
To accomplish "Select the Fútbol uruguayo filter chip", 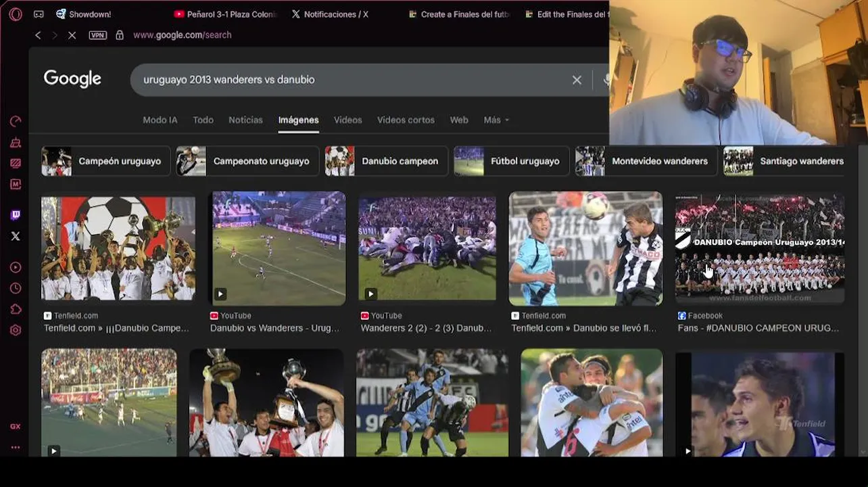I will [x=512, y=161].
